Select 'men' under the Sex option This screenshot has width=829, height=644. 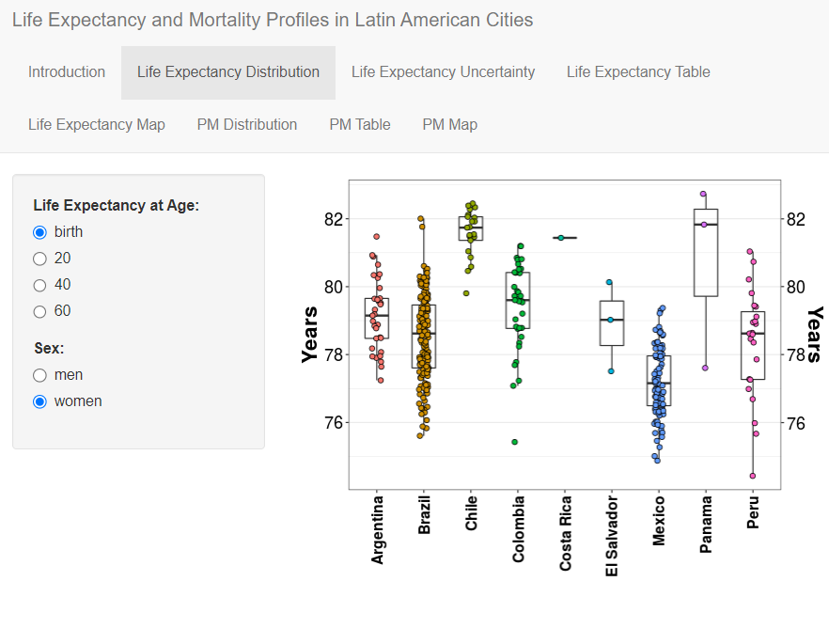click(x=39, y=374)
